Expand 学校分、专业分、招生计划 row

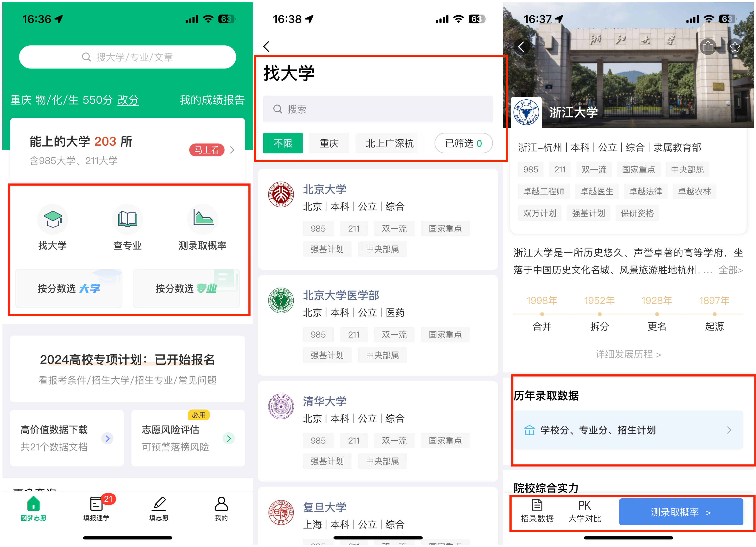pyautogui.click(x=628, y=430)
